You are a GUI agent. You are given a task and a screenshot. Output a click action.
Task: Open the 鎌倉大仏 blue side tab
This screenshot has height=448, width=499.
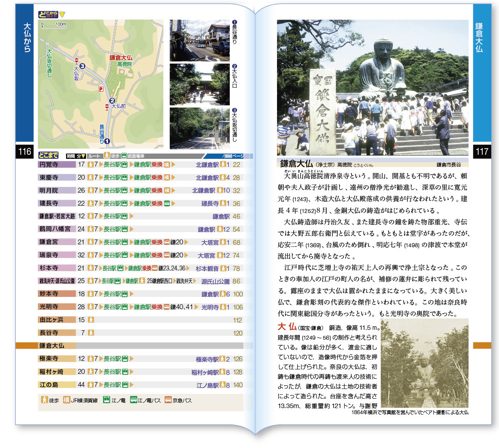tap(482, 73)
